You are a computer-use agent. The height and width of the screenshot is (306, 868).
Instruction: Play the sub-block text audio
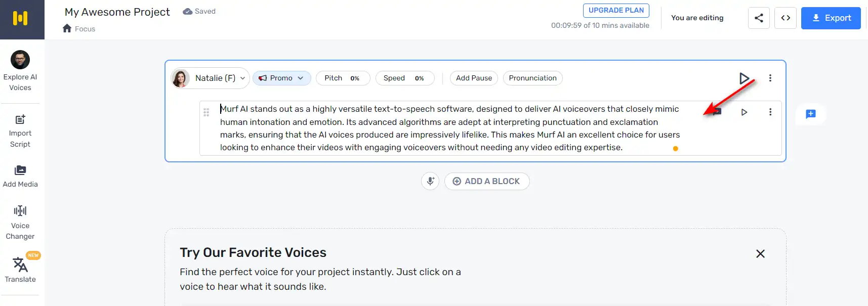tap(744, 112)
